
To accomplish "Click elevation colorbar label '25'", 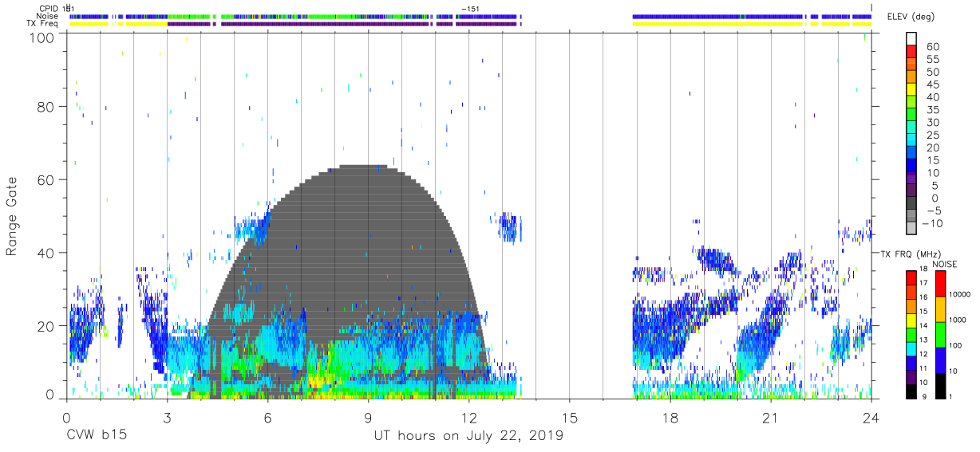I will (932, 135).
